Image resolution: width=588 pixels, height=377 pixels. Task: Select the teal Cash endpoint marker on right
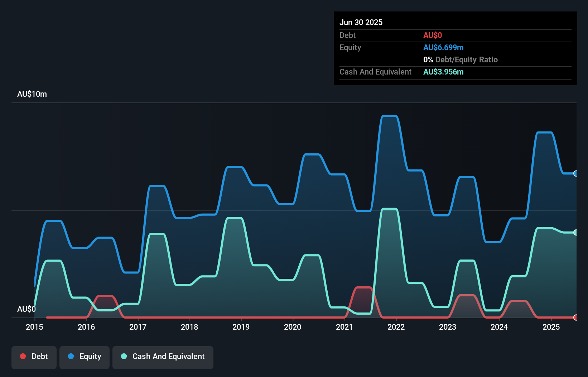pos(575,232)
